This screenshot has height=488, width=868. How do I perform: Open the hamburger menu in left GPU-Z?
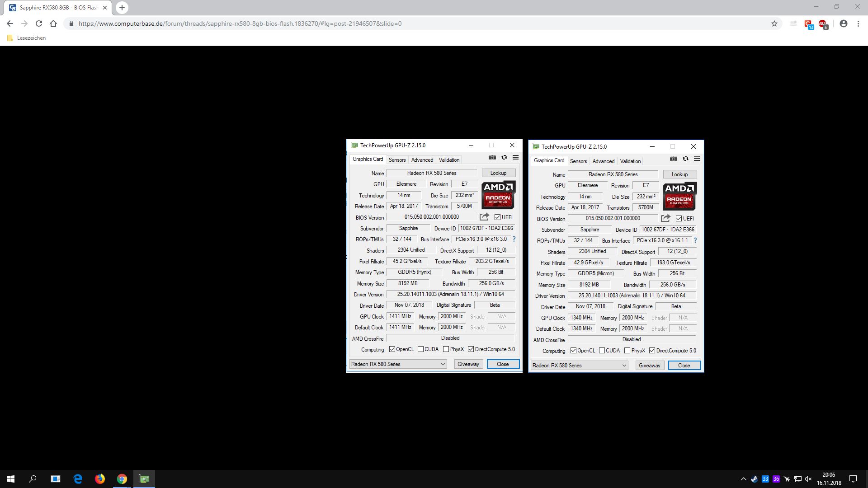(x=515, y=158)
